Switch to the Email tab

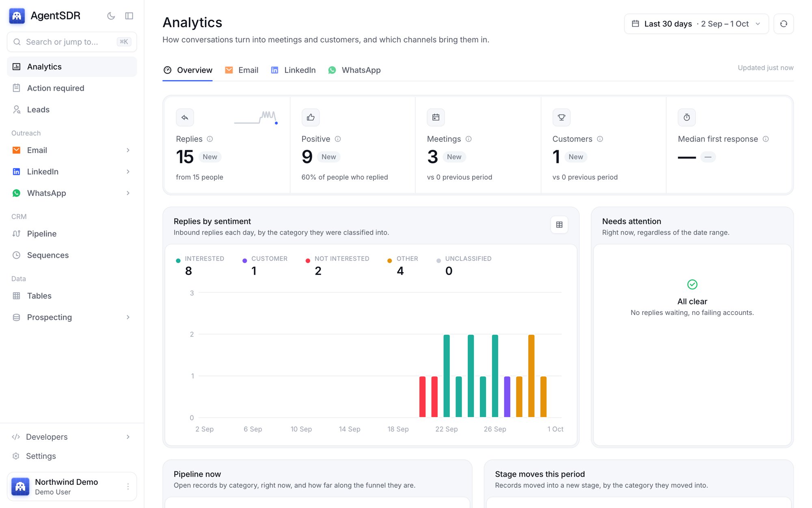pyautogui.click(x=242, y=70)
